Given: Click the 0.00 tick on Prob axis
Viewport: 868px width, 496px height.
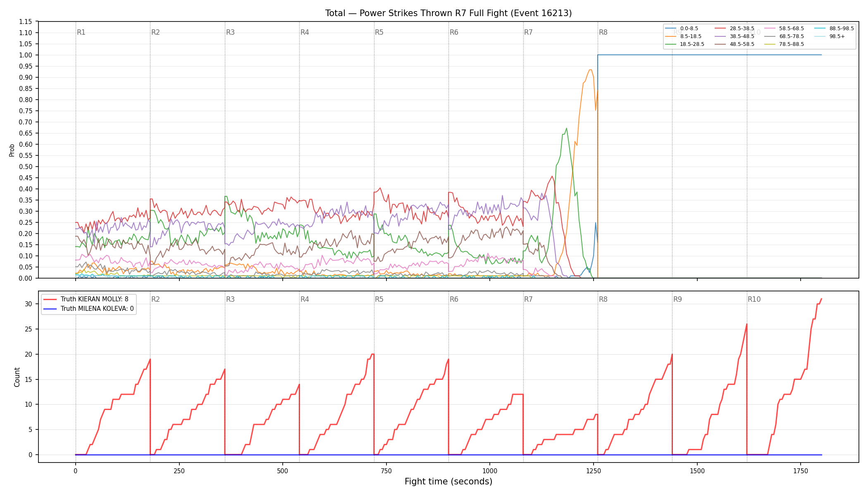Looking at the screenshot, I should pos(26,278).
